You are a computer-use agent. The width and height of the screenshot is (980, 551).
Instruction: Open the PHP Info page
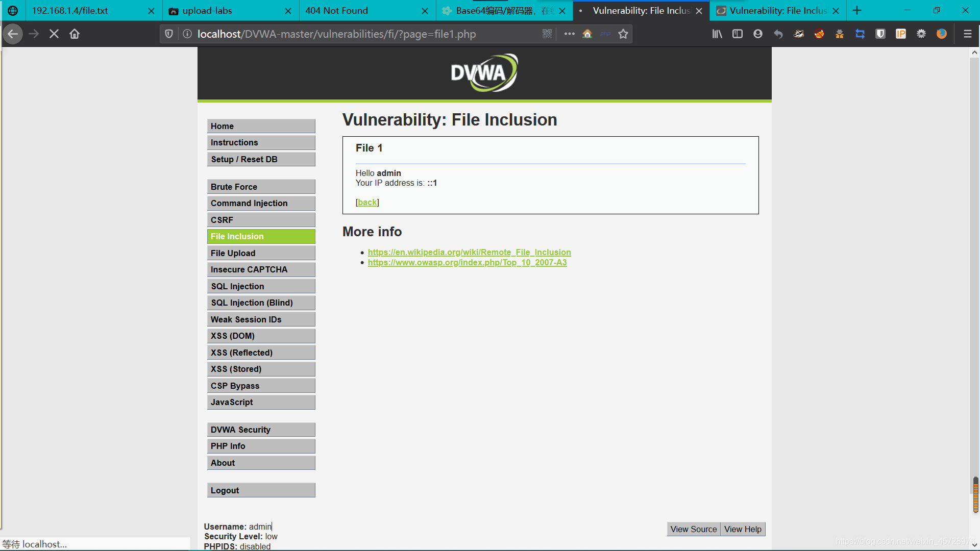261,446
